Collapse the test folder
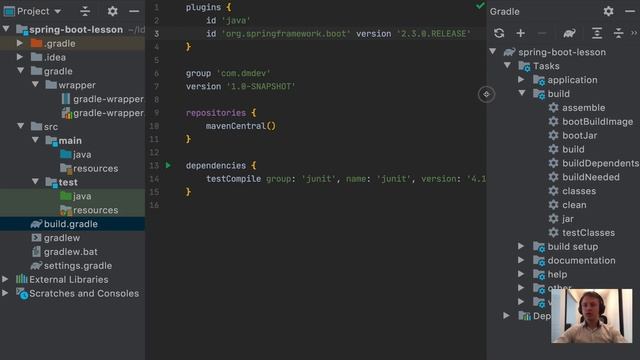The width and height of the screenshot is (640, 360). click(36, 182)
